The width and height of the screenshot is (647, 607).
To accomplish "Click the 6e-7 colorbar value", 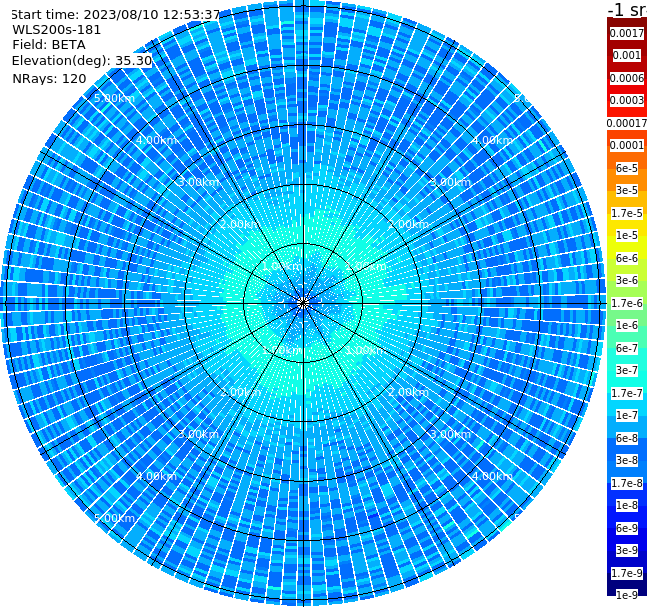I will [x=627, y=348].
